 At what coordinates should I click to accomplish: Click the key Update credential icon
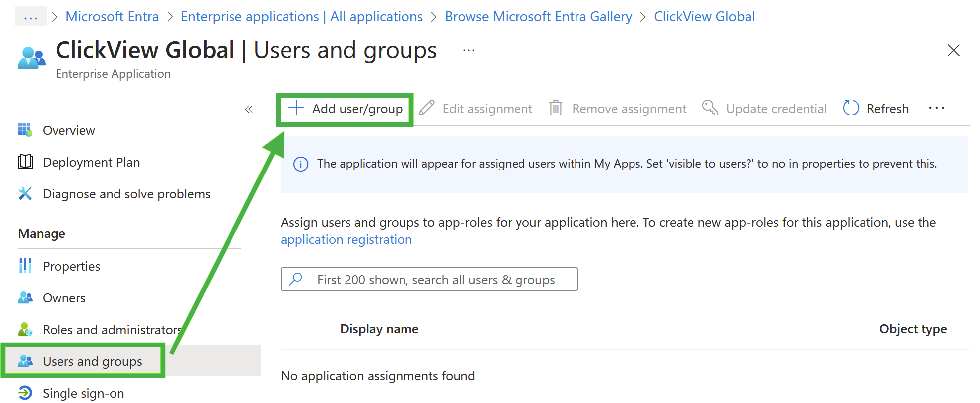710,108
